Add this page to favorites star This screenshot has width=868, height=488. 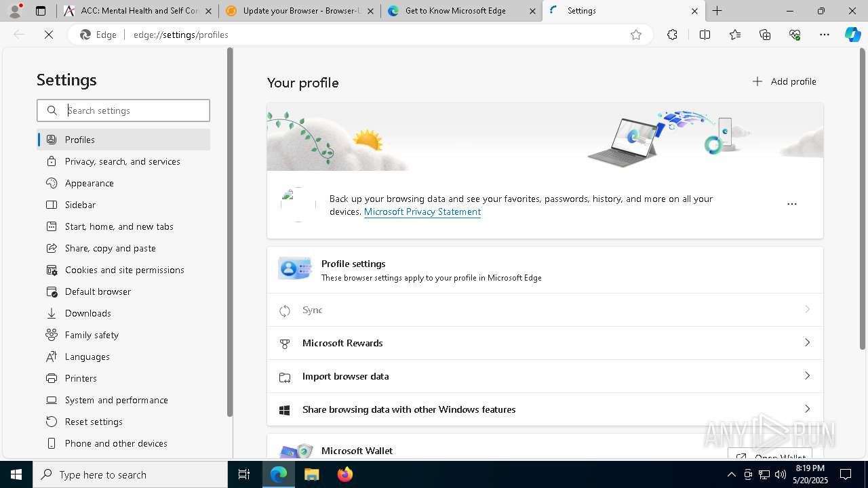(x=636, y=35)
